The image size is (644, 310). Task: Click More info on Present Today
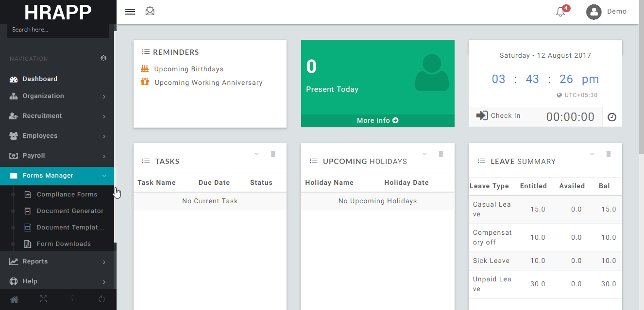377,120
